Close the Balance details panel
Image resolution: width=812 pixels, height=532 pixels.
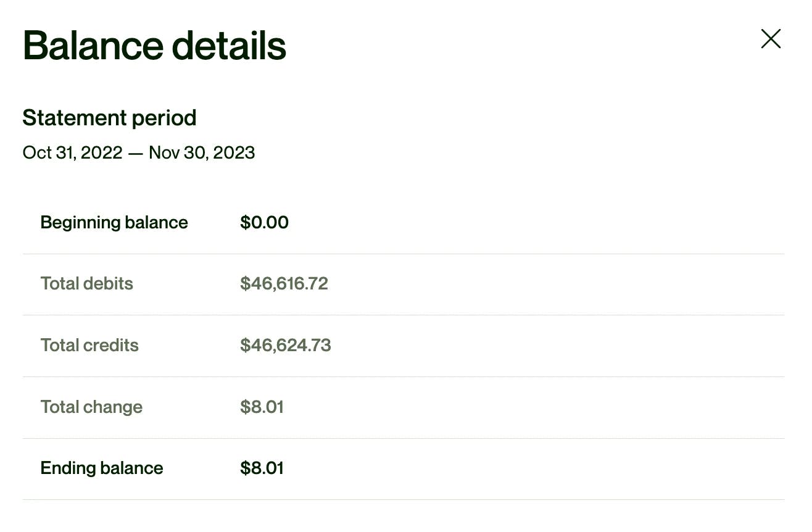(x=771, y=39)
